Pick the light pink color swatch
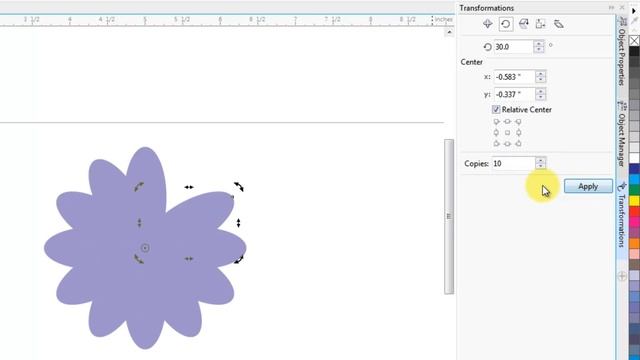Screen dimensions: 640x360 pyautogui.click(x=634, y=254)
